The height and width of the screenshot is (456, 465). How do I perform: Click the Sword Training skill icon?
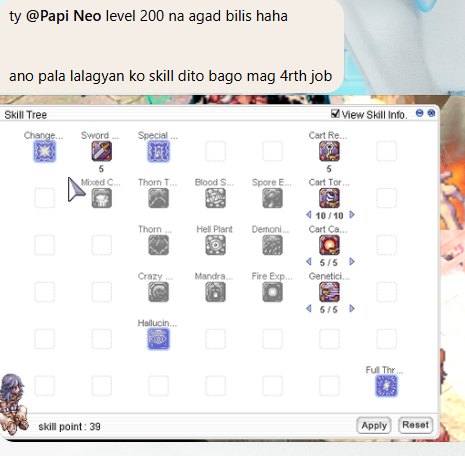point(102,151)
